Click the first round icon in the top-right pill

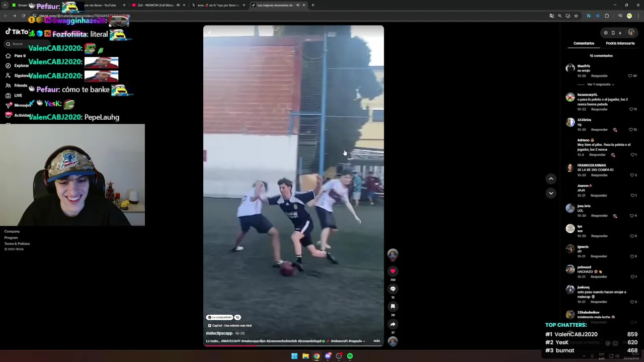[606, 33]
